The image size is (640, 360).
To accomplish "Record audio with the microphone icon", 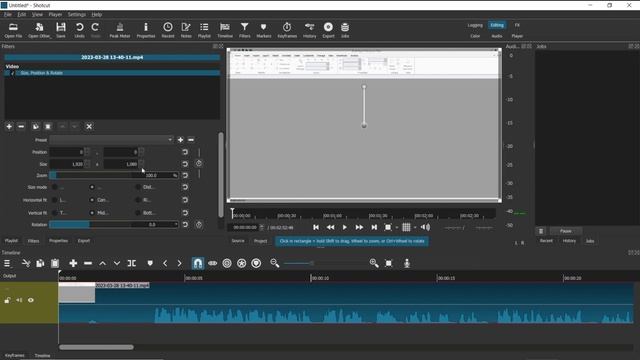I will tap(407, 263).
